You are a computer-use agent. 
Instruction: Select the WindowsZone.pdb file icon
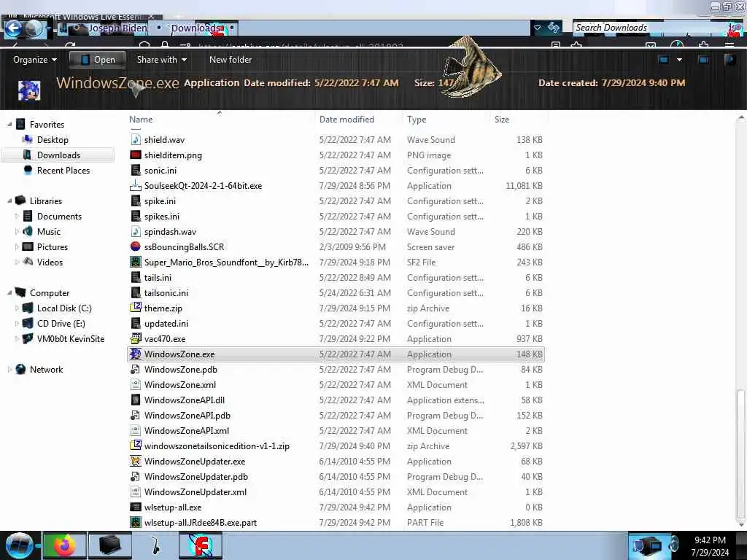tap(136, 369)
